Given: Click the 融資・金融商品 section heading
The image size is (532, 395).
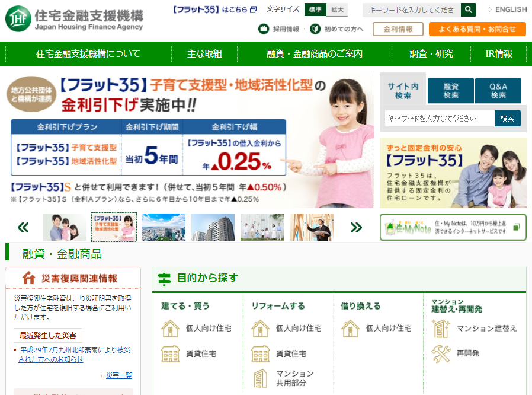Looking at the screenshot, I should (x=62, y=254).
